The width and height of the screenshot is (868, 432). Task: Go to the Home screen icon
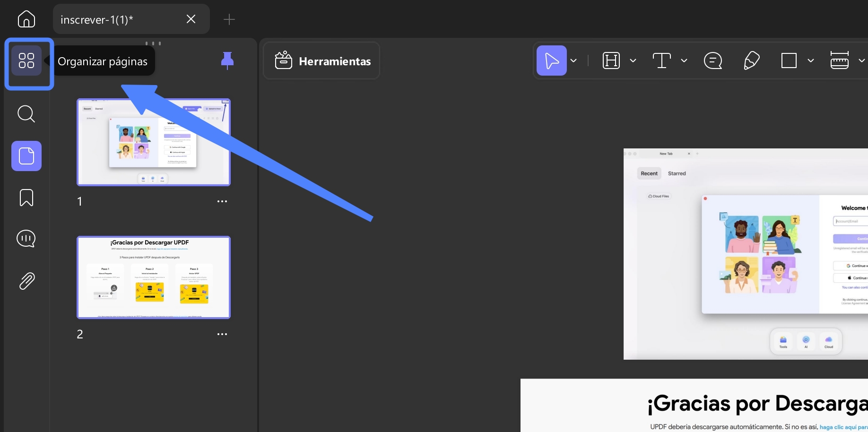point(26,19)
